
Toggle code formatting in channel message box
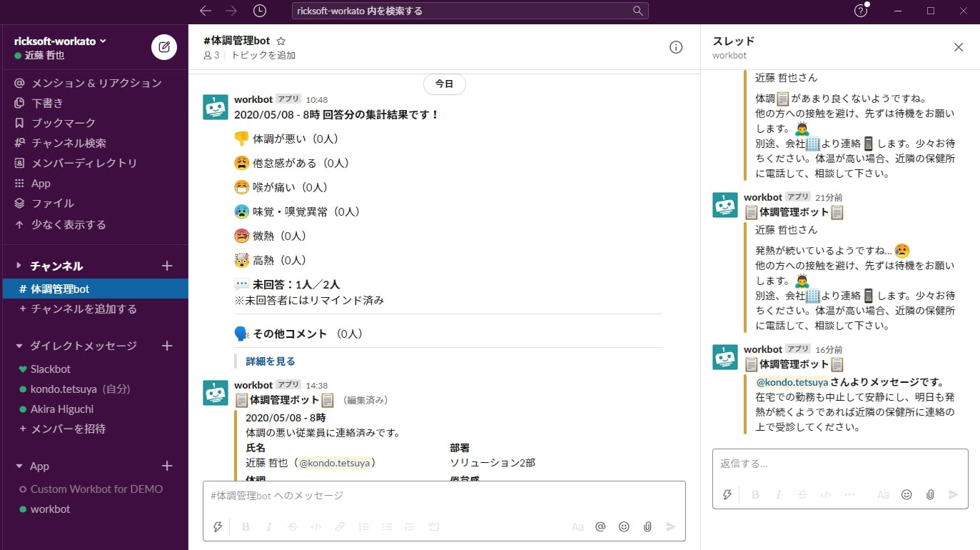pyautogui.click(x=316, y=526)
